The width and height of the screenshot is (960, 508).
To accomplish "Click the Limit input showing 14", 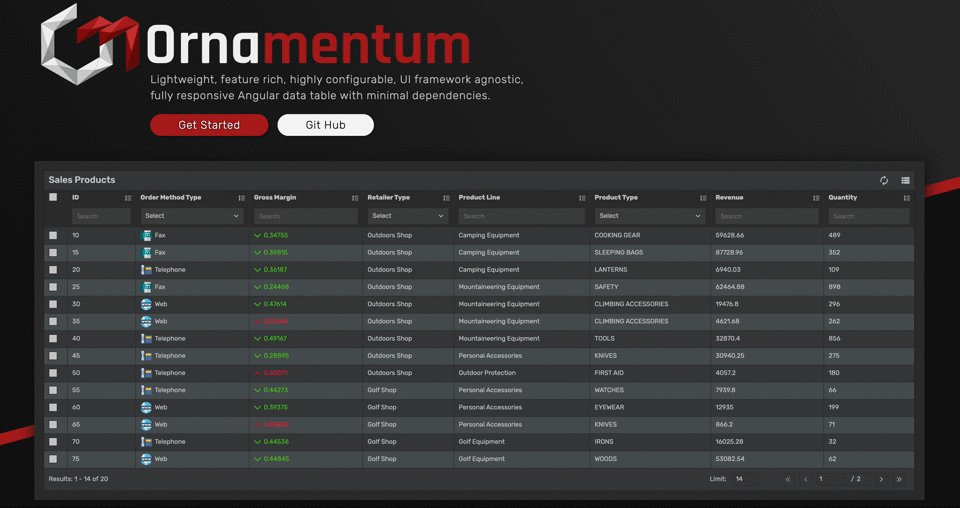I will tap(745, 479).
